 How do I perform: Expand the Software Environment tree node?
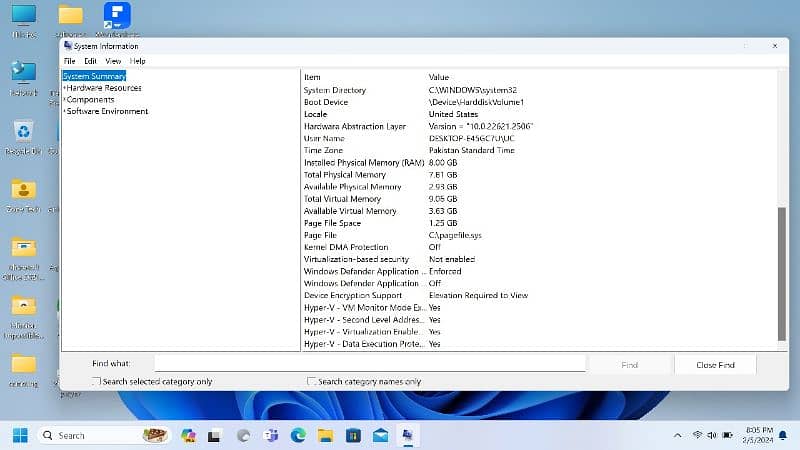point(64,112)
